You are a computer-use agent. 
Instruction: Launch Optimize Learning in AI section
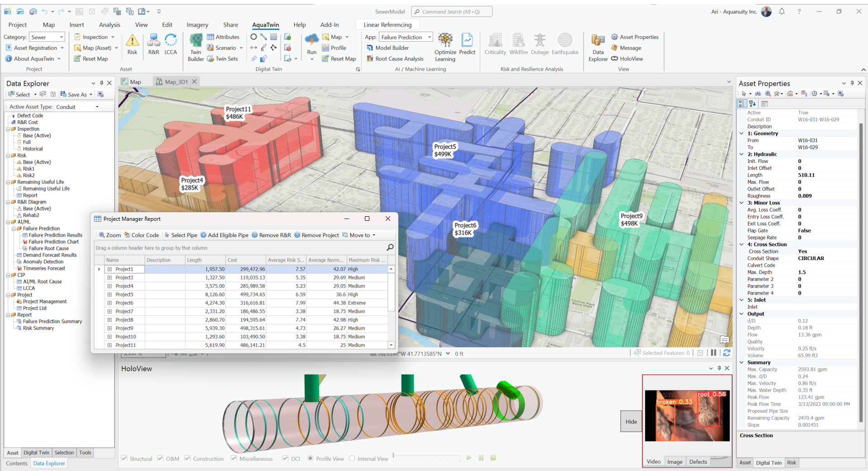[445, 47]
